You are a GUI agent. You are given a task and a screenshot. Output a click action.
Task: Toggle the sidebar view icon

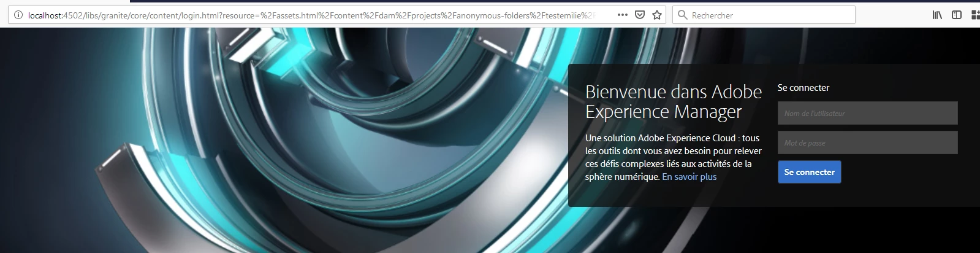957,15
